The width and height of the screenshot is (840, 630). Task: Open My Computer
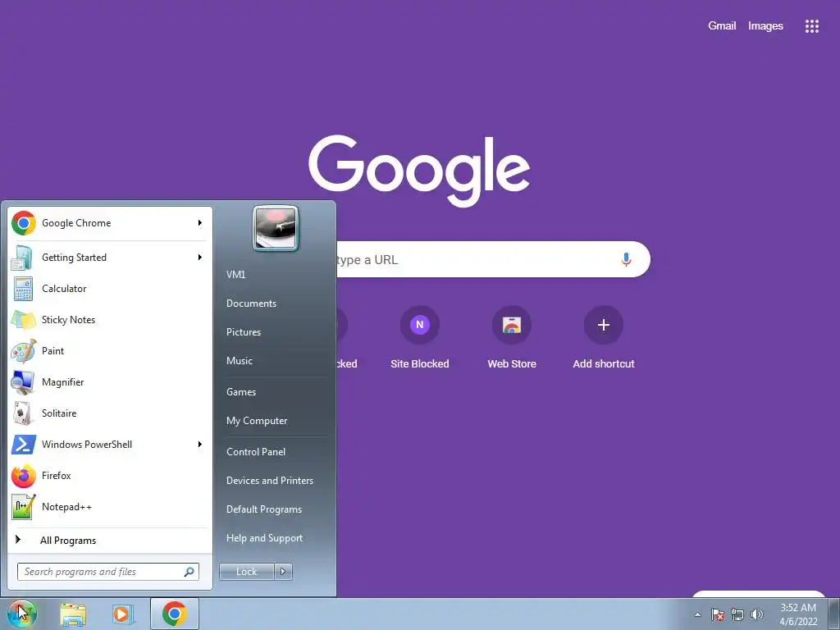click(257, 421)
